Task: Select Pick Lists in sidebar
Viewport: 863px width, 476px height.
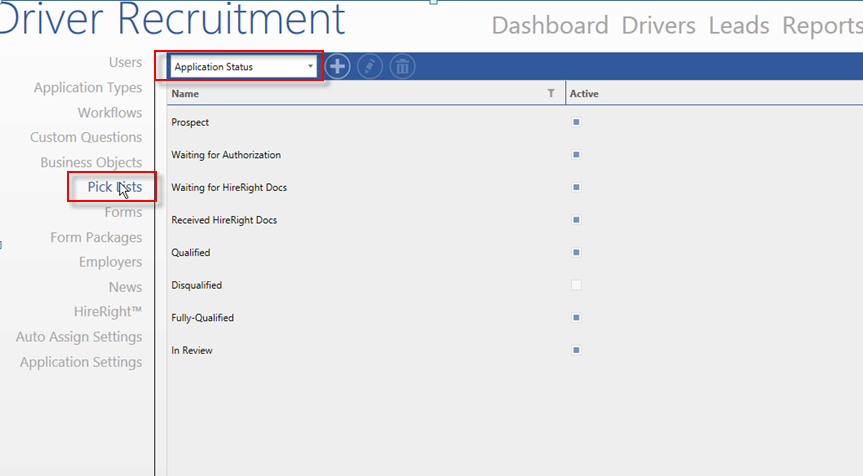Action: pos(114,187)
